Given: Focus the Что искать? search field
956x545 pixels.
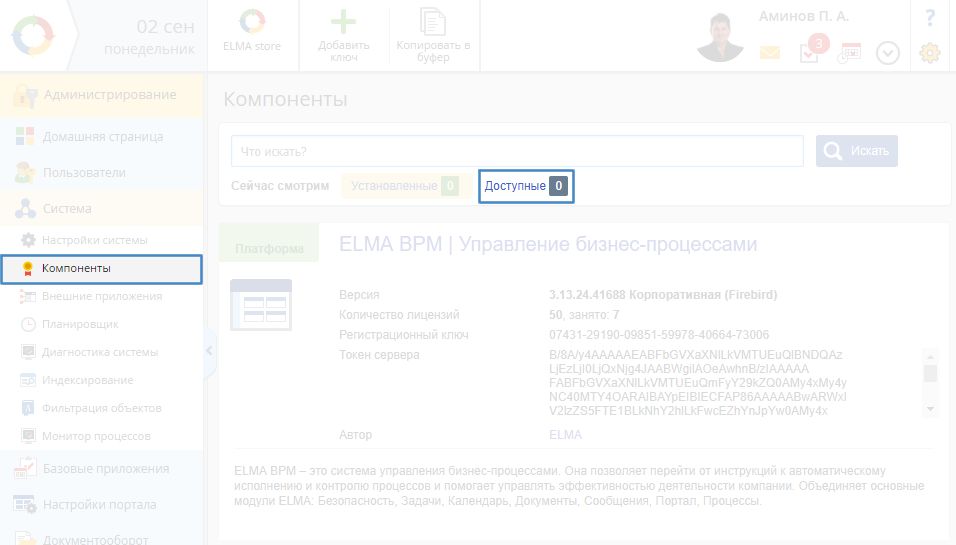Looking at the screenshot, I should click(517, 151).
